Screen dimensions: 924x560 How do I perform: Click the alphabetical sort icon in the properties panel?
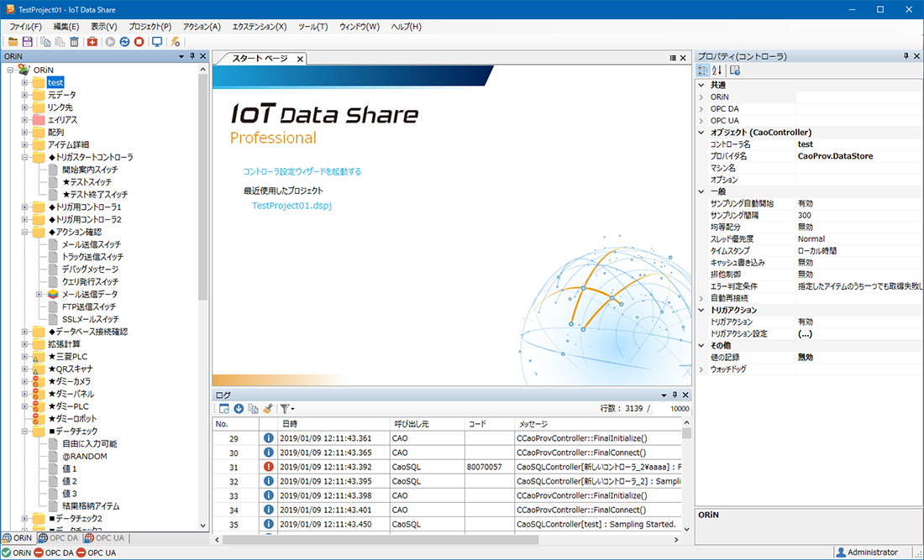(x=717, y=70)
